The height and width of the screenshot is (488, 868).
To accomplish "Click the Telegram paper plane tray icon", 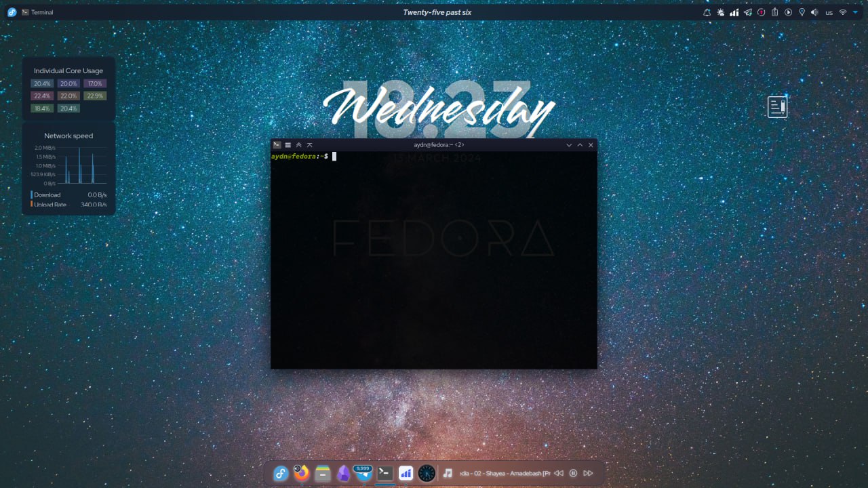I will coord(748,12).
